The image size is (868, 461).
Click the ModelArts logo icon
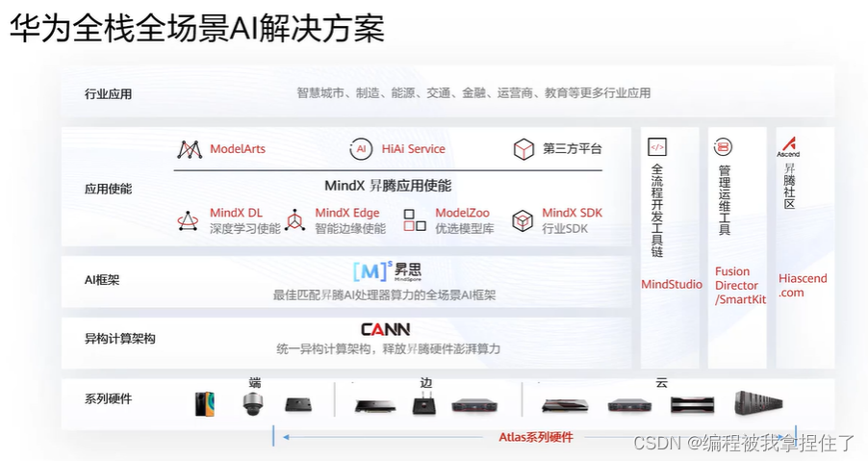coord(190,149)
